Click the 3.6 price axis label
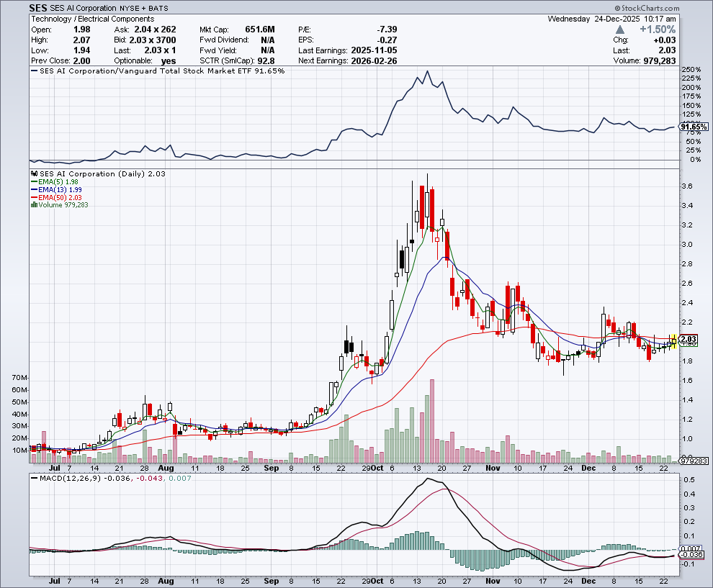 point(687,186)
